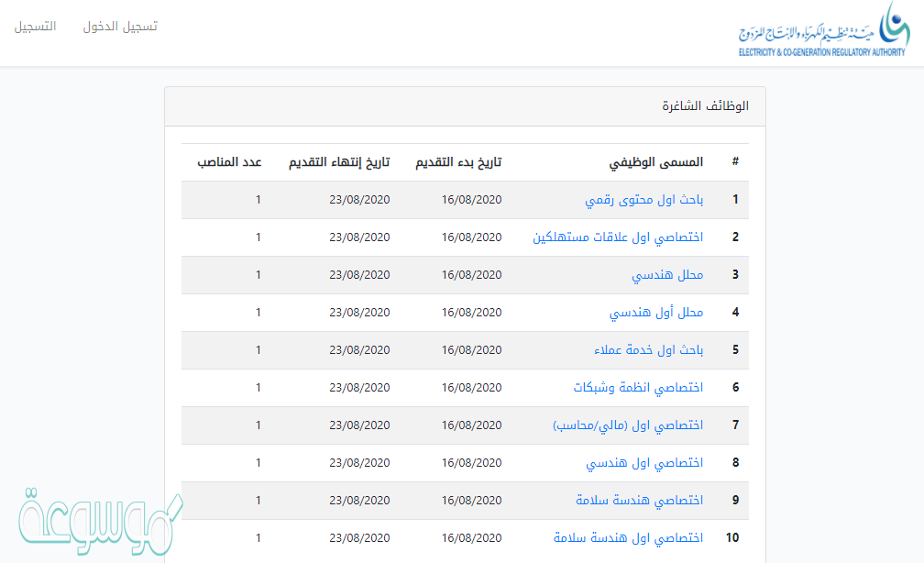Screen dimensions: 924x563
Task: View the محلل أول هندسي vacancy
Action: [656, 312]
